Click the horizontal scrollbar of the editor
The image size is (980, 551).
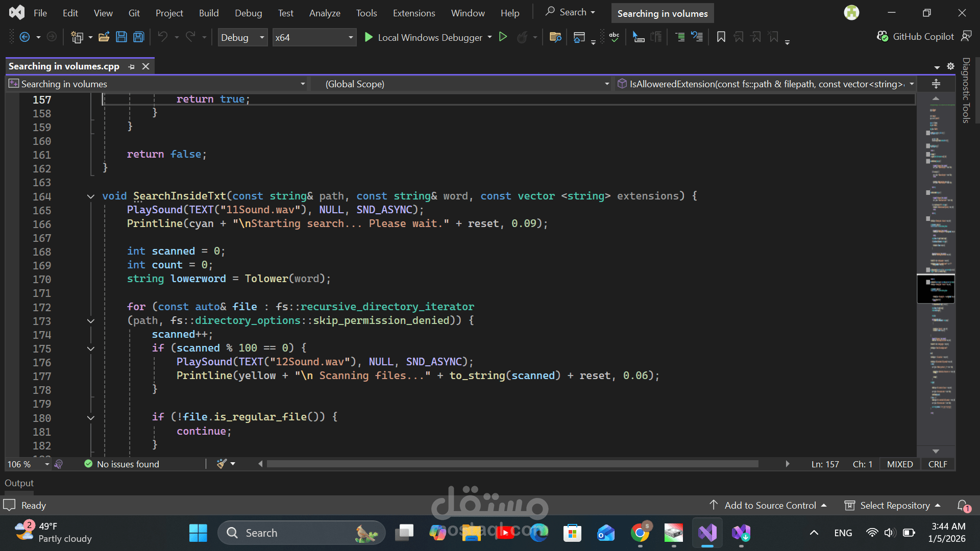[x=511, y=464]
